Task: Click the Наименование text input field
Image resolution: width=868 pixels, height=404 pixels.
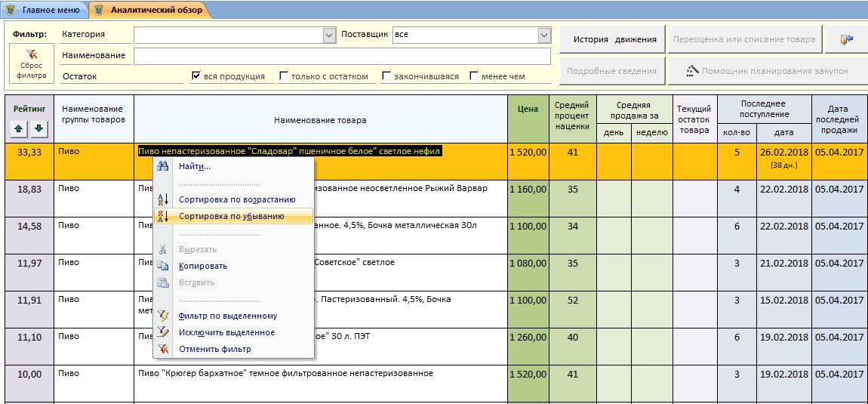Action: click(342, 56)
